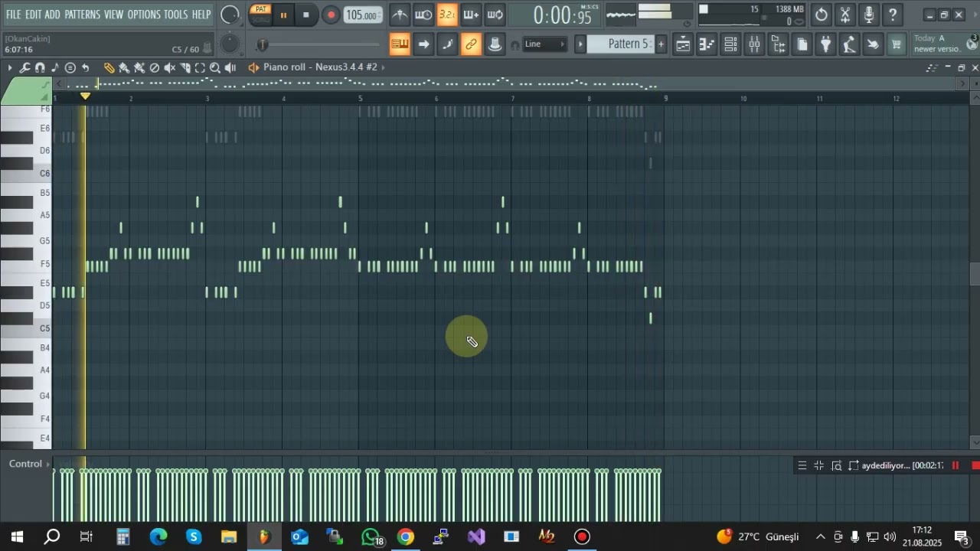Open the PATTERNS menu
This screenshot has height=551, width=980.
(x=82, y=15)
